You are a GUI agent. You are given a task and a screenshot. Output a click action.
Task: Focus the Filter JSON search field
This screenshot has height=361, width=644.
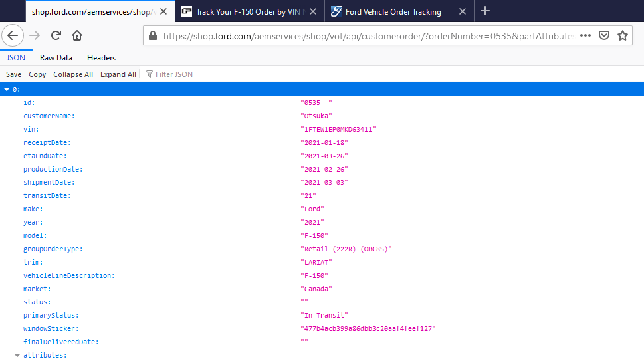coord(174,74)
